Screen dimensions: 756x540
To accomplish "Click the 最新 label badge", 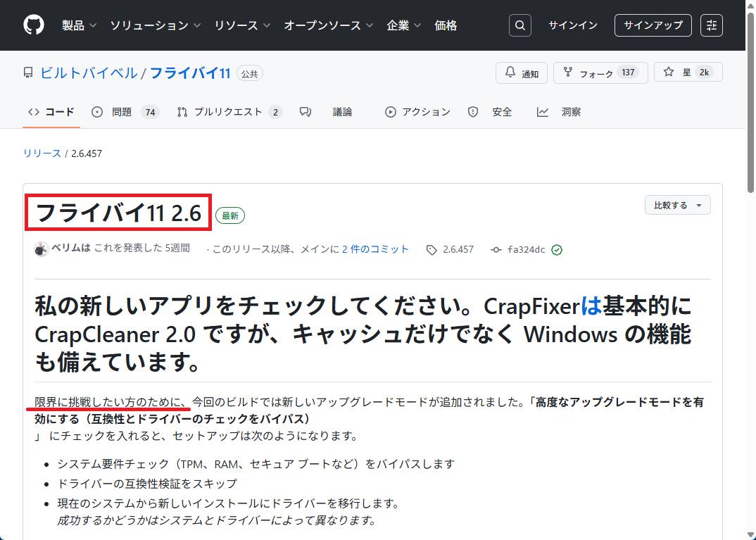I will point(230,215).
